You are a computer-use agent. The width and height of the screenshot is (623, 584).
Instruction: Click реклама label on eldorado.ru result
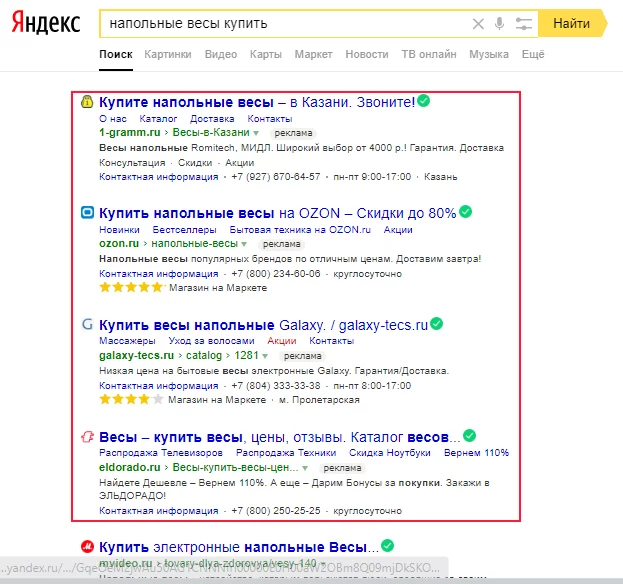click(342, 468)
